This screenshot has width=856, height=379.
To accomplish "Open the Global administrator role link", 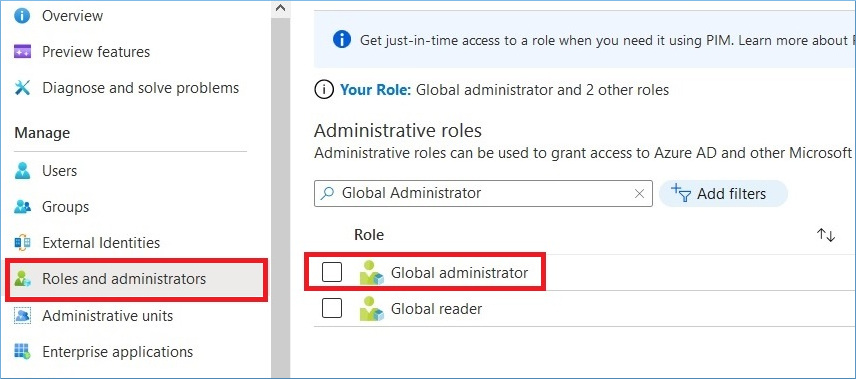I will (x=459, y=272).
